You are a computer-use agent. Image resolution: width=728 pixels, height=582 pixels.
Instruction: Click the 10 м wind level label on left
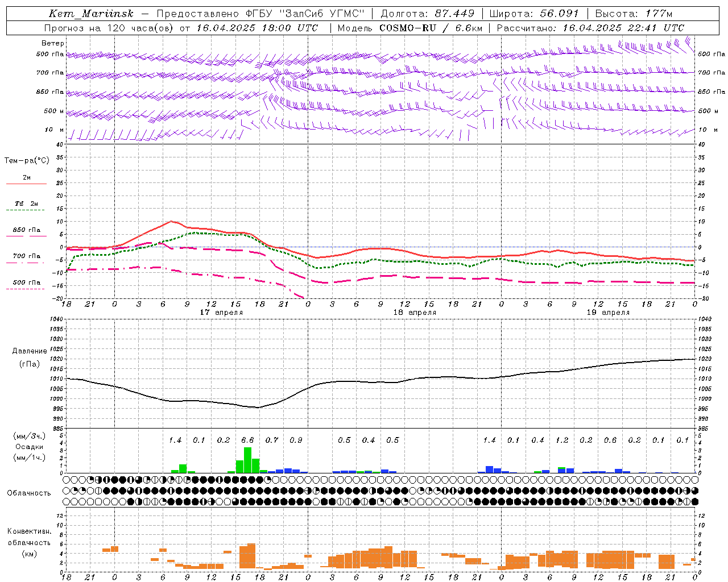click(x=55, y=130)
